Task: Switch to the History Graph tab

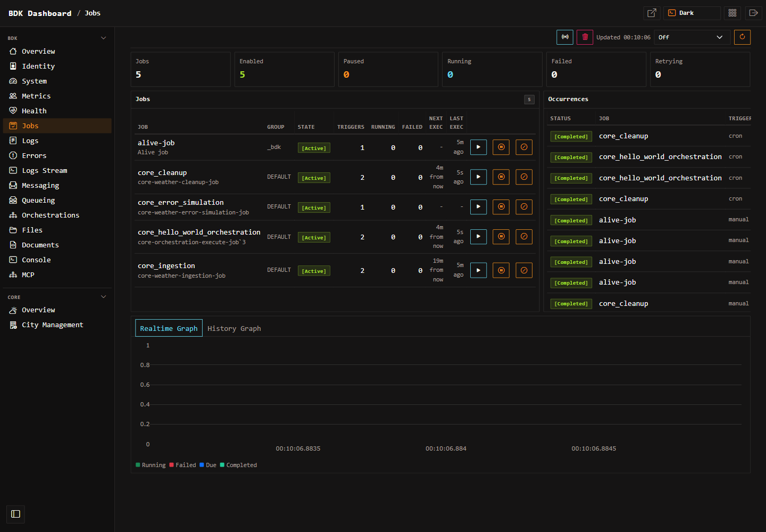Action: (x=234, y=328)
